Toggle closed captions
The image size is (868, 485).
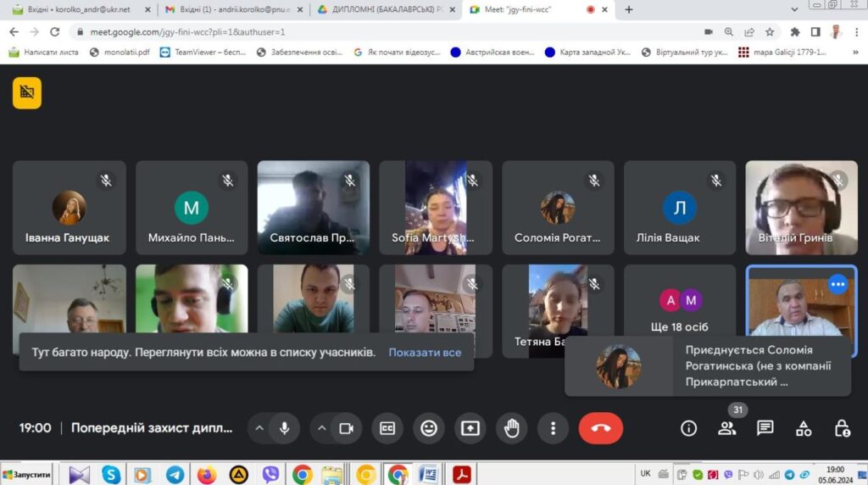387,428
